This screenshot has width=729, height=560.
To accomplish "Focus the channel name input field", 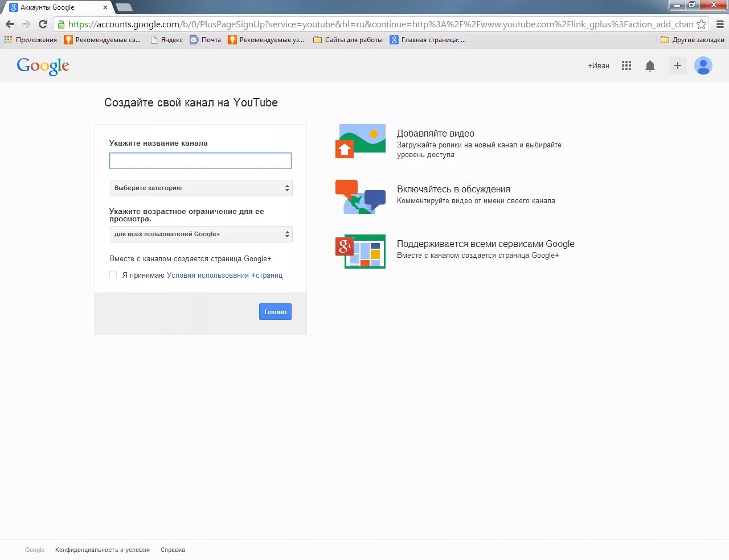I will [200, 160].
